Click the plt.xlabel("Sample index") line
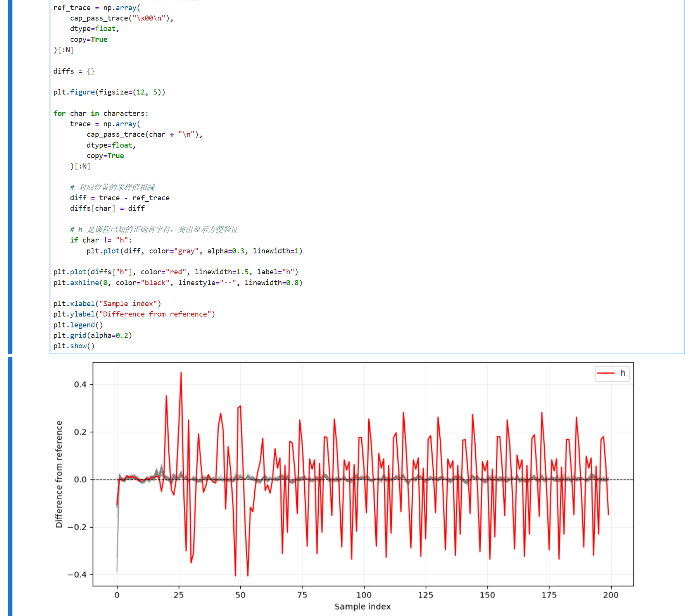This screenshot has height=616, width=685. coord(107,304)
